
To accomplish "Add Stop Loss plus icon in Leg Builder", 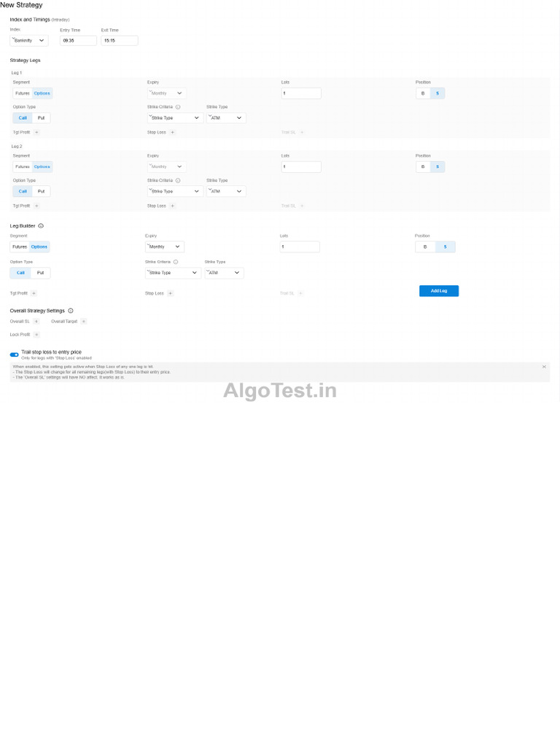I will coord(170,293).
